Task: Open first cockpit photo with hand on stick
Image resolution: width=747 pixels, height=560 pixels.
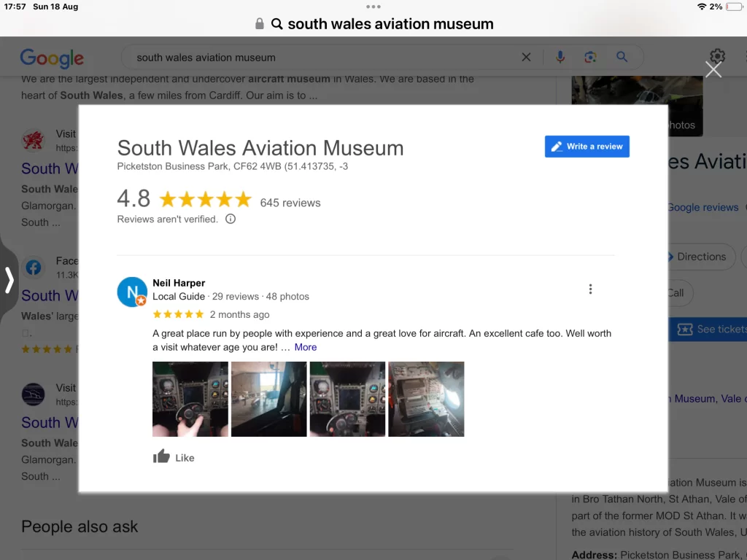Action: tap(190, 399)
